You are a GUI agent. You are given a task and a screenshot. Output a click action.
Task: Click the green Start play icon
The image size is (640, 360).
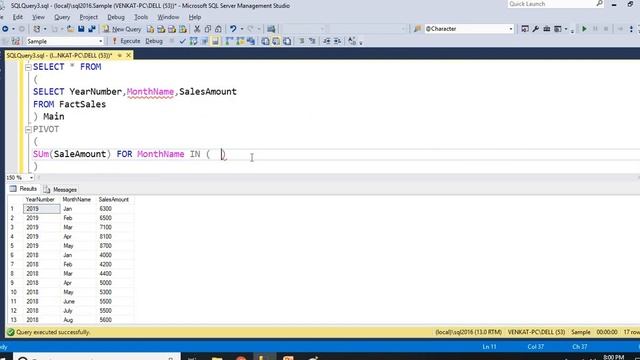(x=584, y=29)
